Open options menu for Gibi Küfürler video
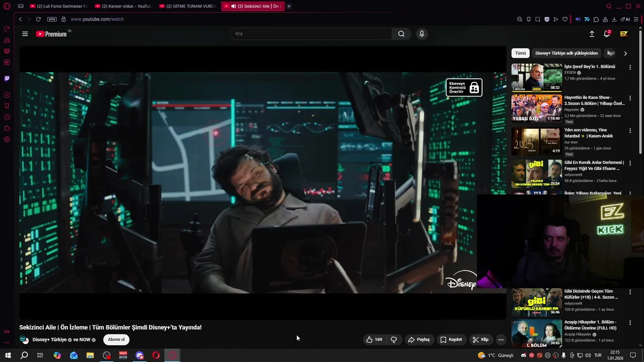Image resolution: width=644 pixels, height=362 pixels. 630,292
